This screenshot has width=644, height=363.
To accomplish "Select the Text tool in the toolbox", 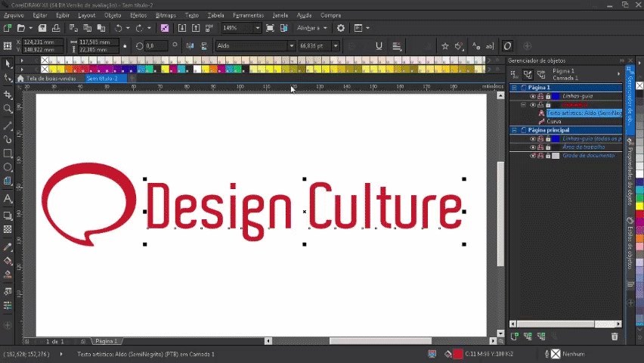I will tap(8, 199).
